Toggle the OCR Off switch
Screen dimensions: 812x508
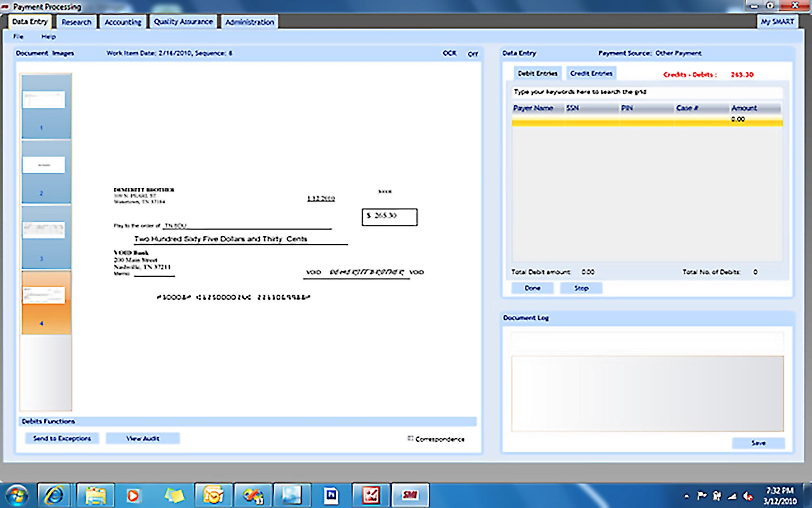click(x=473, y=54)
